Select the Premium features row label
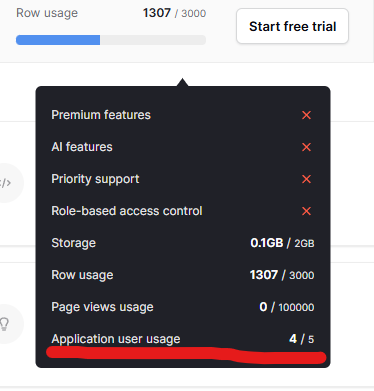Viewport: 374px width, 391px height. tap(101, 115)
